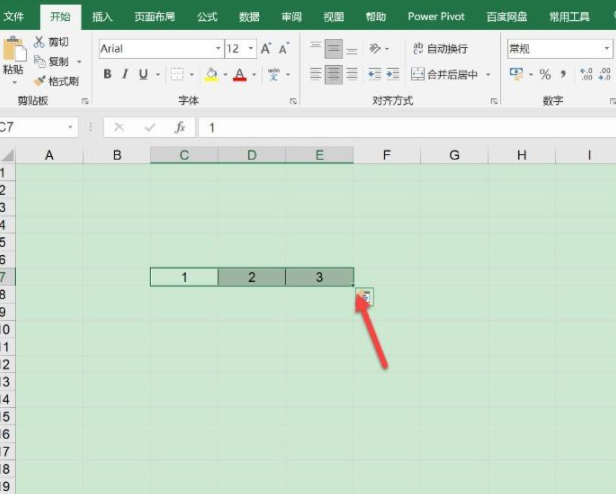Open the Arial font name dropdown
Viewport: 616px width, 494px height.
[x=218, y=49]
